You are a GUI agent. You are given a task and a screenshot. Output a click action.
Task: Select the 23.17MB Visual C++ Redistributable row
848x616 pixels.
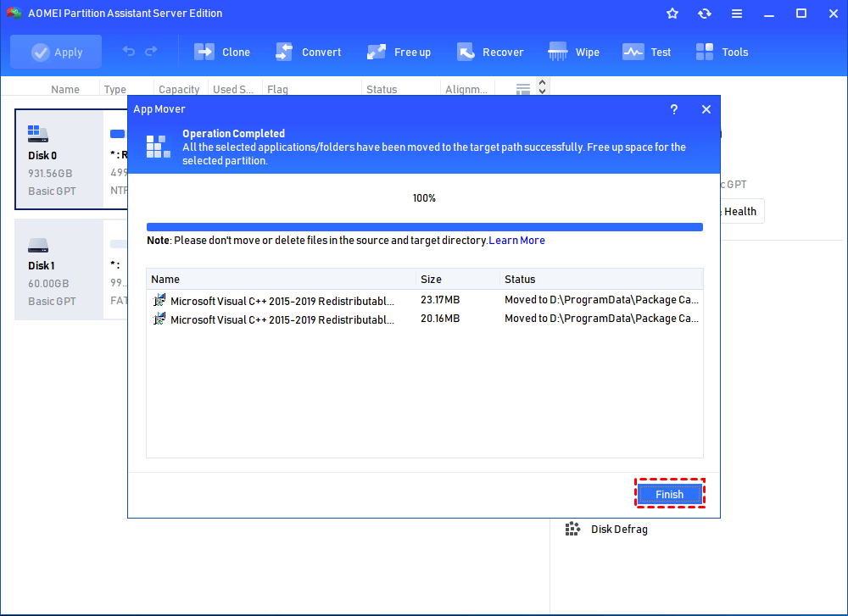pyautogui.click(x=425, y=300)
